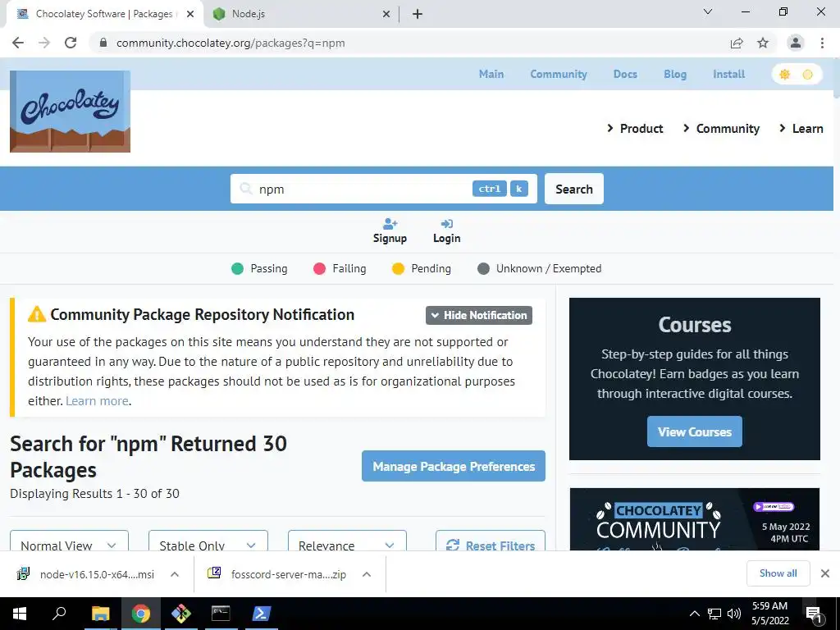Click the browser forward arrow
The height and width of the screenshot is (630, 840).
point(44,43)
